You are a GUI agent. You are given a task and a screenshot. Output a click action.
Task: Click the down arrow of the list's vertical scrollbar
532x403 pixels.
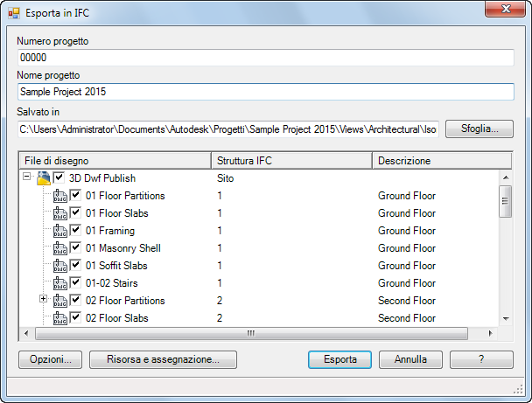pos(506,318)
